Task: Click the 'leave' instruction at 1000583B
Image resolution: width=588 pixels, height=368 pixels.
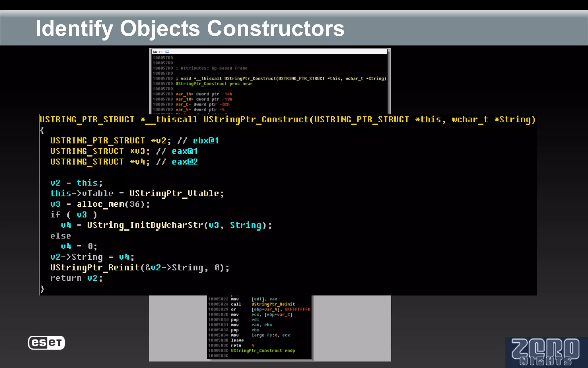Action: [x=237, y=340]
